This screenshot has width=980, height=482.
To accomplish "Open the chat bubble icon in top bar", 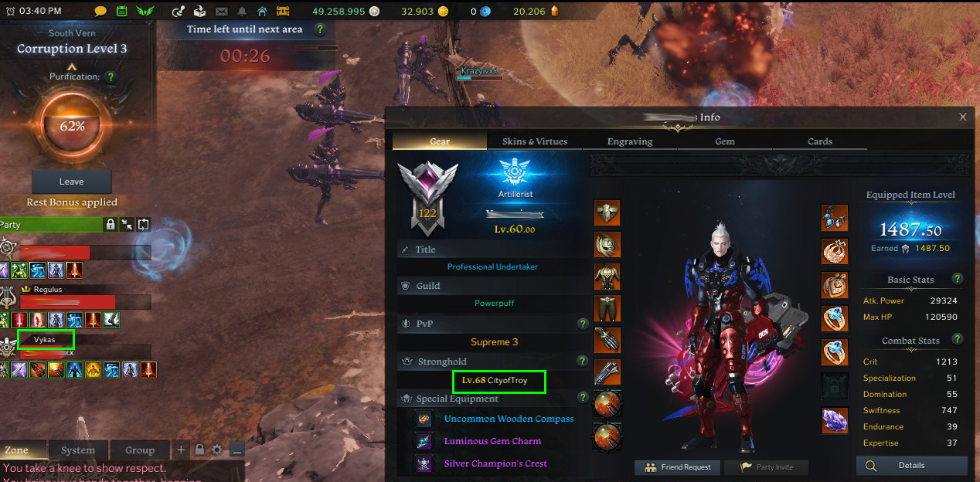I will [x=100, y=12].
